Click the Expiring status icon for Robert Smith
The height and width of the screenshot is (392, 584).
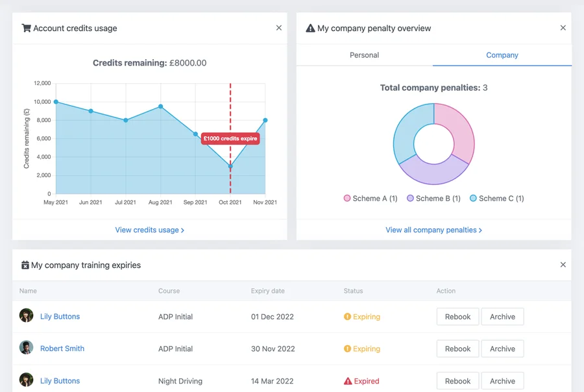tap(347, 349)
